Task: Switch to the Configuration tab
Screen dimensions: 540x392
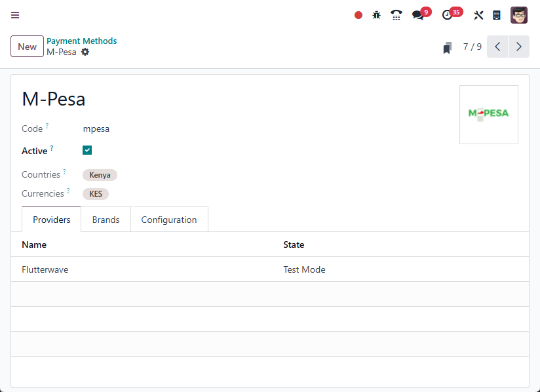Action: (x=169, y=220)
